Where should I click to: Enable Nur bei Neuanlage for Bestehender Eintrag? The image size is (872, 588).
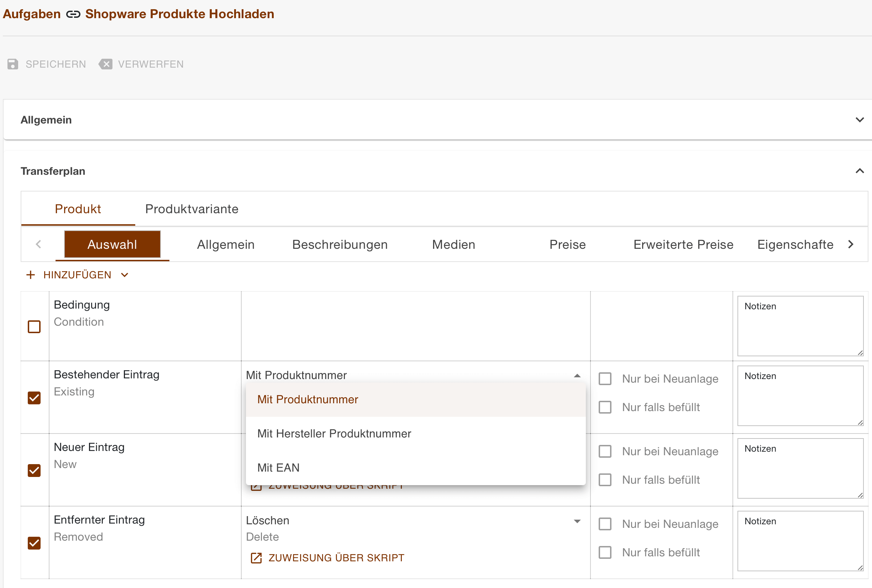point(605,379)
